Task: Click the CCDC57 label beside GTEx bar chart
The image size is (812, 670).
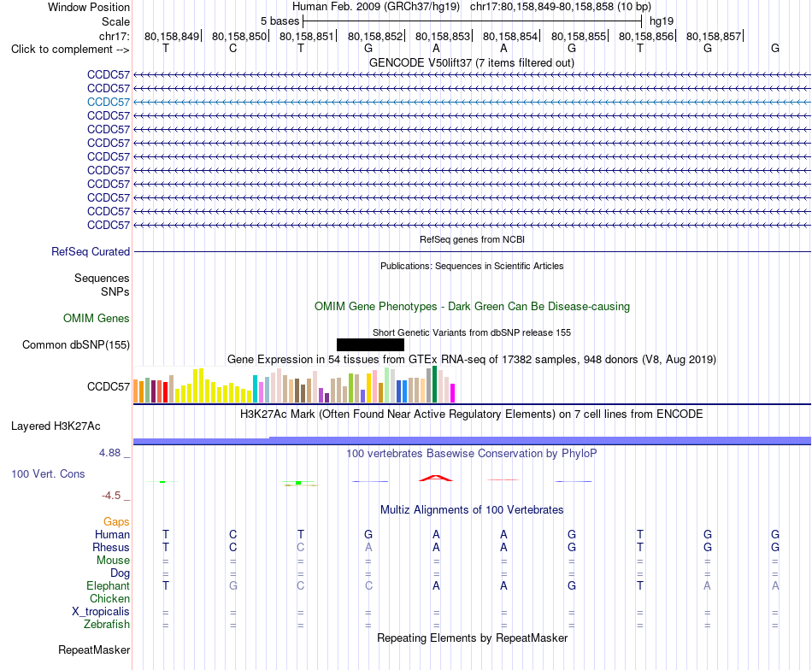Action: (x=109, y=387)
